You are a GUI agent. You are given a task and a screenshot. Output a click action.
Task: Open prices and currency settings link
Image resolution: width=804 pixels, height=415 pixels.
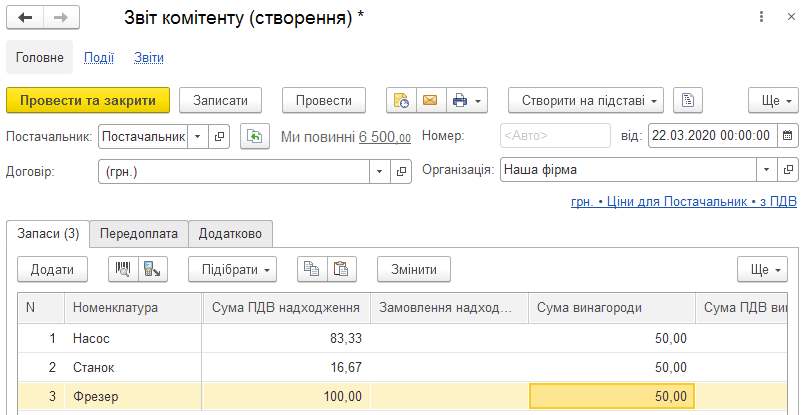684,202
